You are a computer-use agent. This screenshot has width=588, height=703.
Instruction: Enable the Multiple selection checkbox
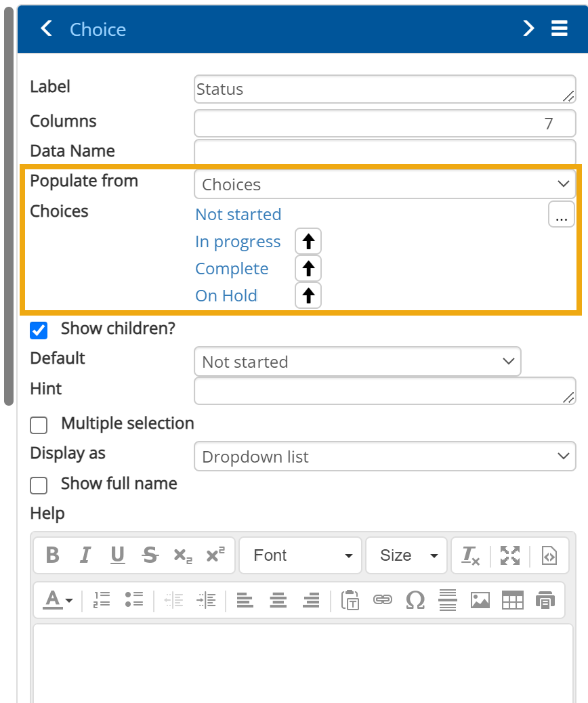[39, 425]
